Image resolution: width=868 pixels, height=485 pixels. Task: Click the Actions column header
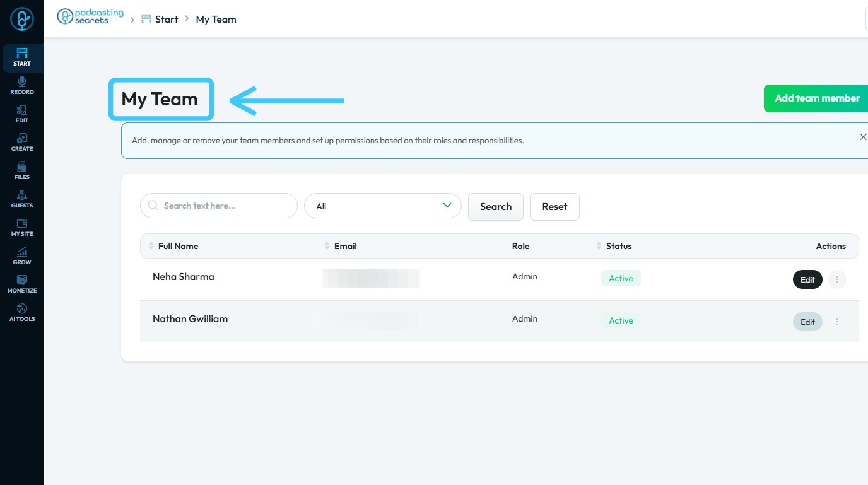click(831, 246)
